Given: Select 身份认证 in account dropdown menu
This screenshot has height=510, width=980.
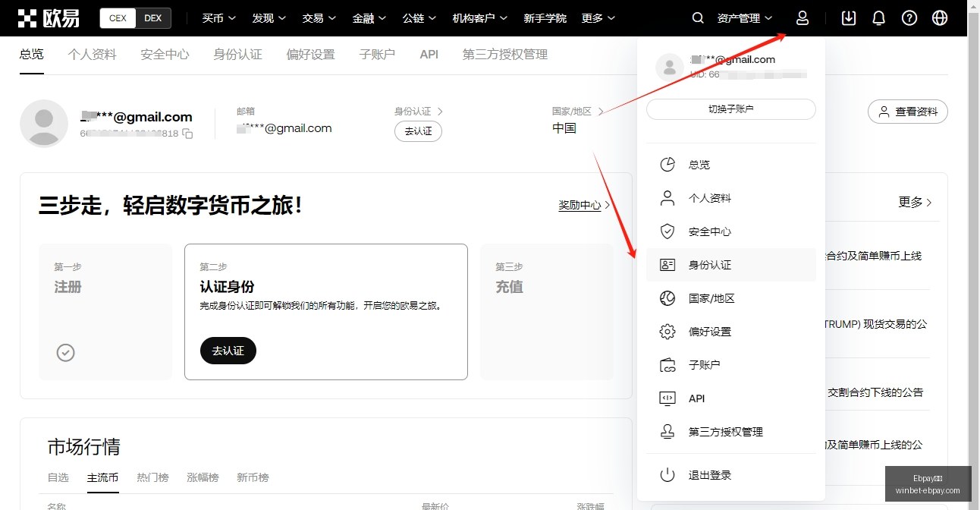Looking at the screenshot, I should tap(731, 265).
